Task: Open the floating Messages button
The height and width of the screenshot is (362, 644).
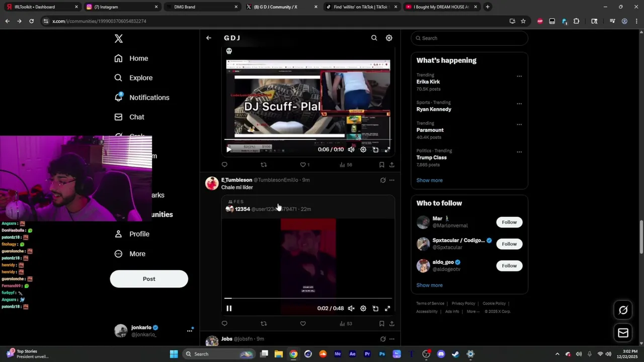Action: pos(623,333)
